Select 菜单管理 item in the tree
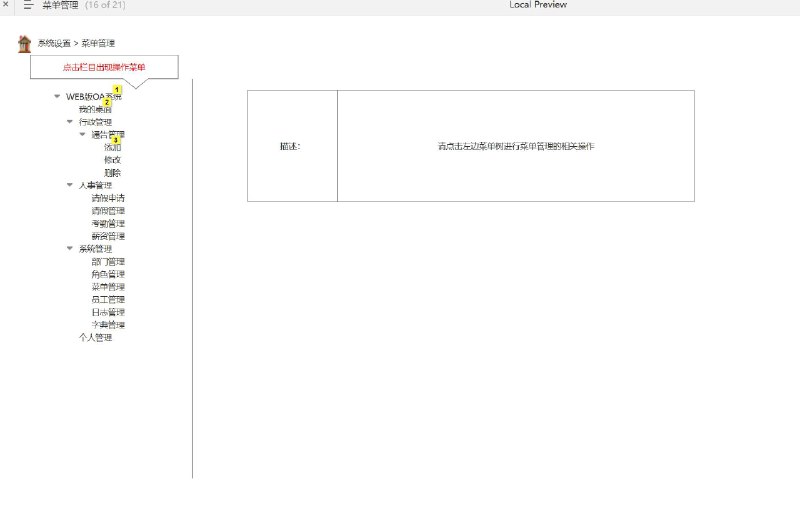 pyautogui.click(x=108, y=287)
